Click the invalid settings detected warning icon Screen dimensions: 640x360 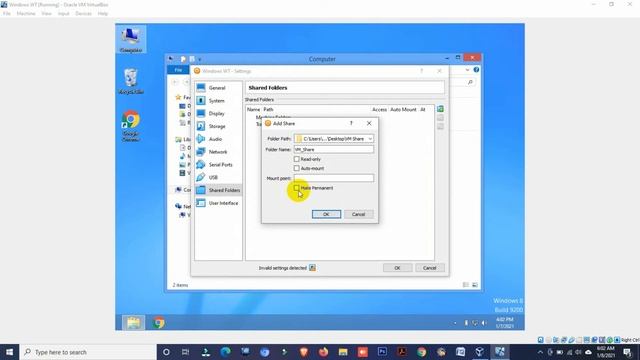pos(312,268)
